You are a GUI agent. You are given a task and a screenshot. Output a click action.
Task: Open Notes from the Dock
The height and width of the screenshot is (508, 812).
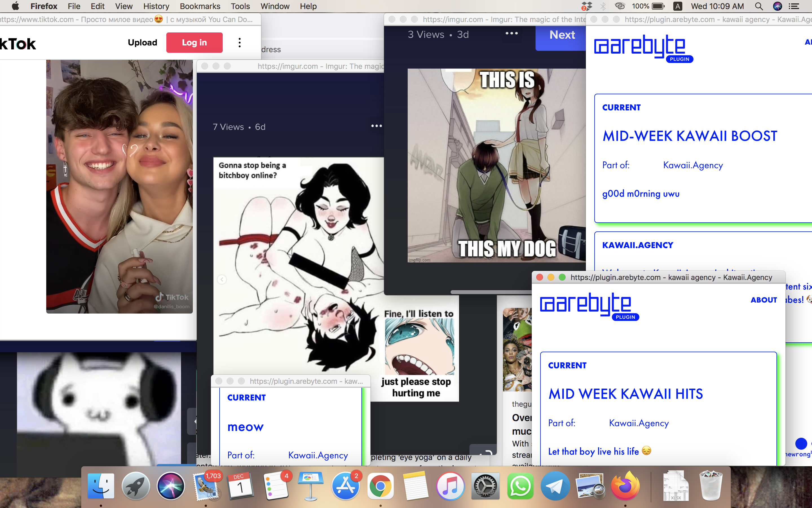[x=415, y=486]
